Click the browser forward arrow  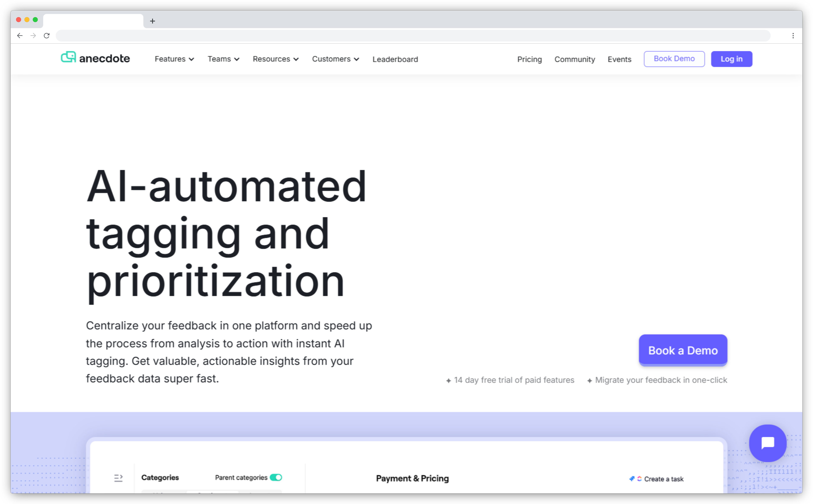click(x=33, y=36)
